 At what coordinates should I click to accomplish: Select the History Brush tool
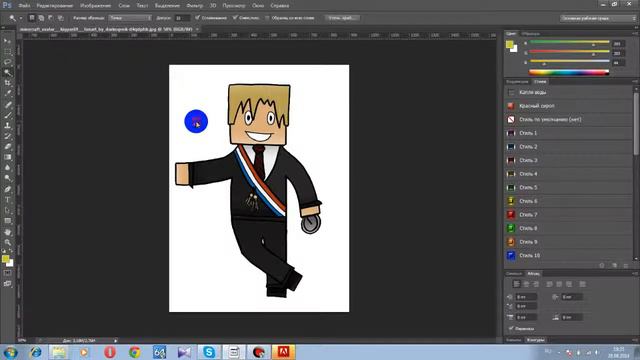pyautogui.click(x=7, y=136)
